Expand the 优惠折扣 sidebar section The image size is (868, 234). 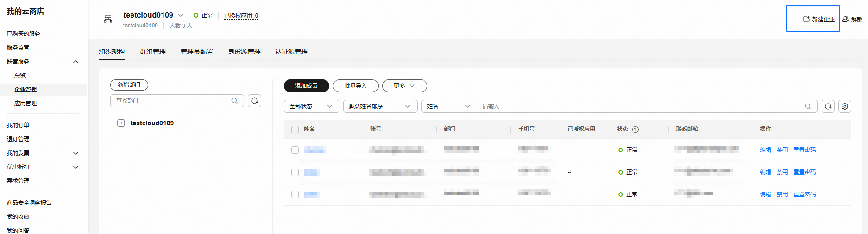pyautogui.click(x=76, y=167)
